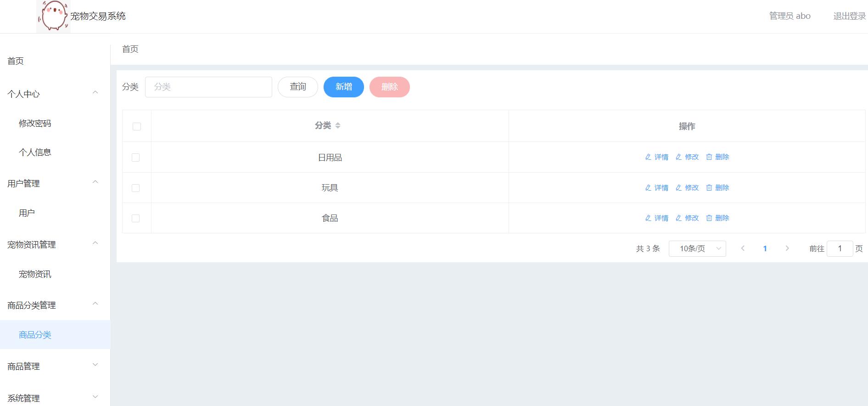Image resolution: width=868 pixels, height=406 pixels.
Task: Select page 1 in pagination
Action: tap(765, 248)
